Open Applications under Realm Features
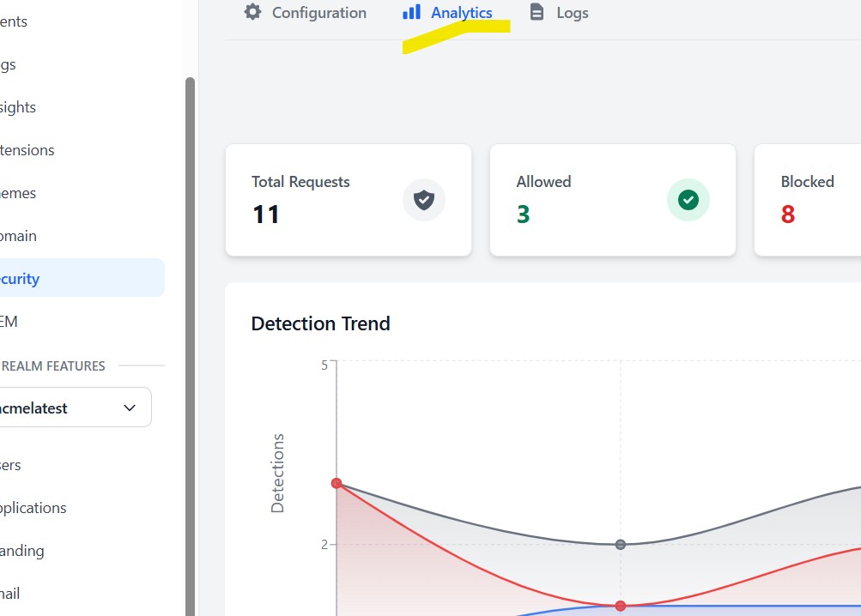The height and width of the screenshot is (616, 861). (x=33, y=508)
